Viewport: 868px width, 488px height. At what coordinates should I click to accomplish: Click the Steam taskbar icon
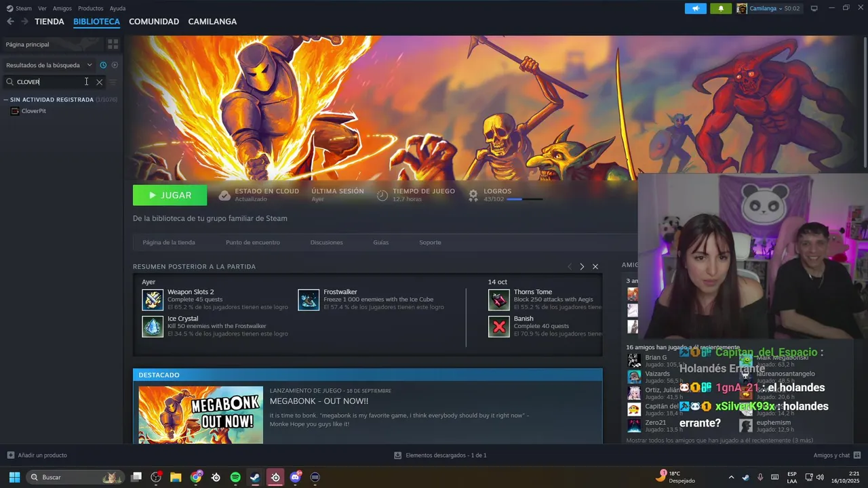tap(255, 477)
